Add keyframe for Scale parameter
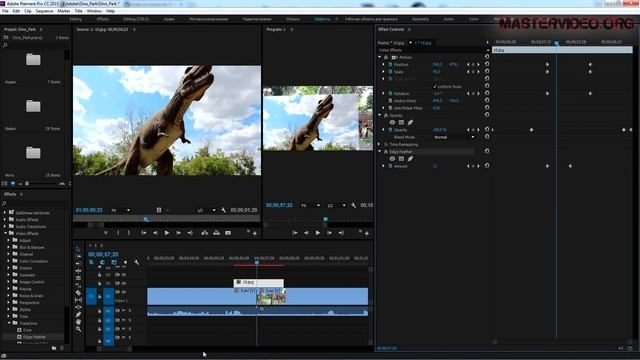This screenshot has height=360, width=640. 473,72
